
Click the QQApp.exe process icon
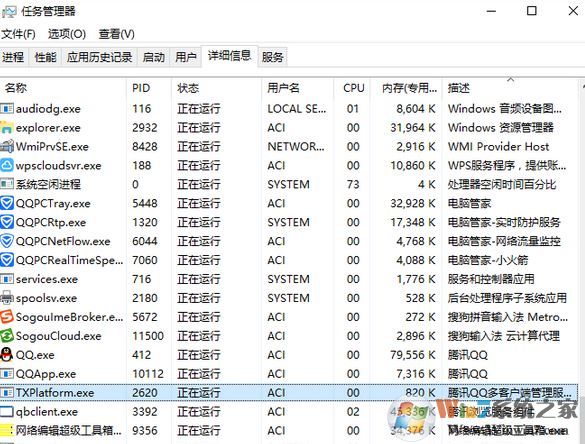7,374
